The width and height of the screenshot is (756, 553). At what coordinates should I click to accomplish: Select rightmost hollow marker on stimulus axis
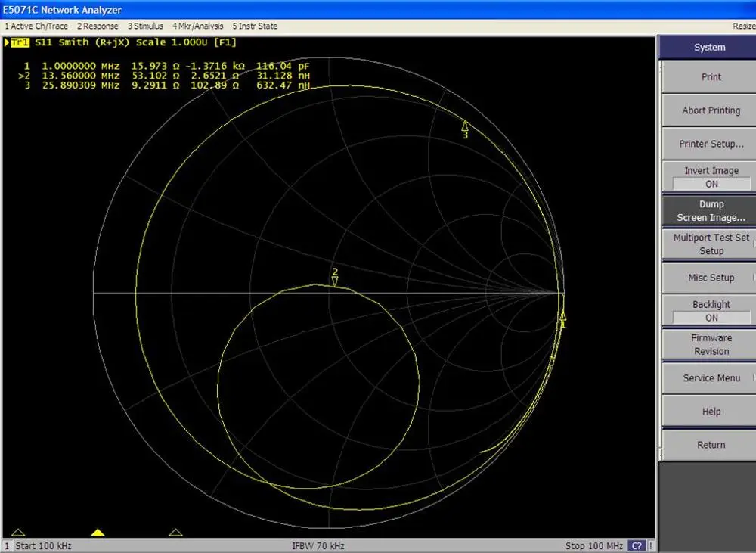point(176,533)
